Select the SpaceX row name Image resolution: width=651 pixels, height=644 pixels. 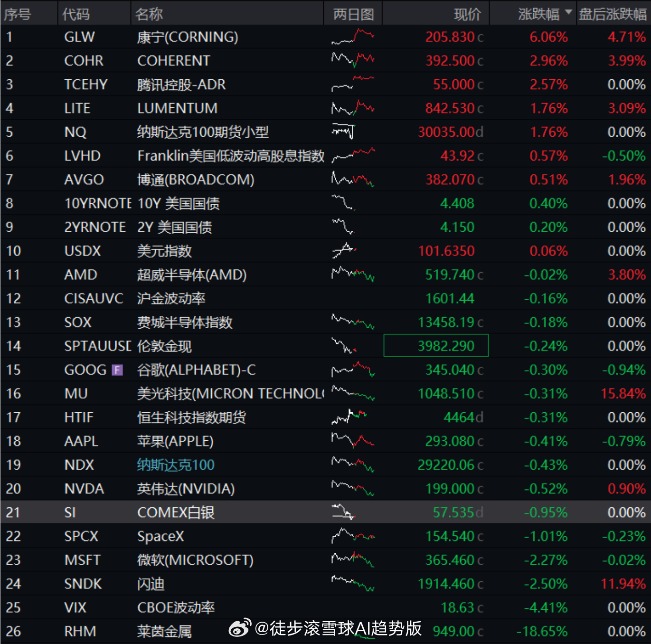[160, 536]
